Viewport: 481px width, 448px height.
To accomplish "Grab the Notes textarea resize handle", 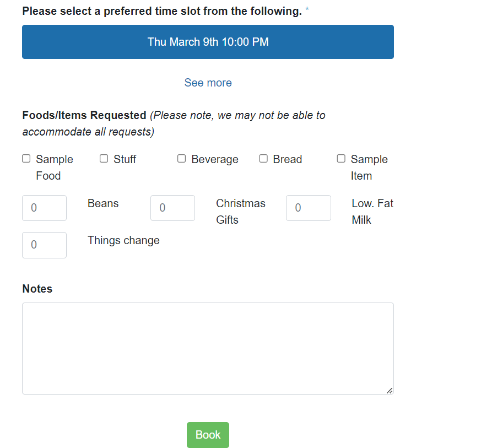I will point(390,390).
